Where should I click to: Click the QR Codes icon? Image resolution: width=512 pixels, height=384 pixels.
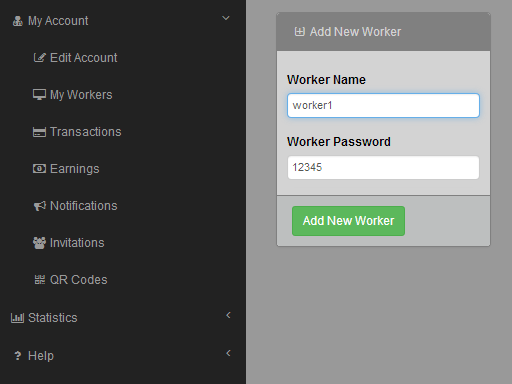[x=40, y=280]
